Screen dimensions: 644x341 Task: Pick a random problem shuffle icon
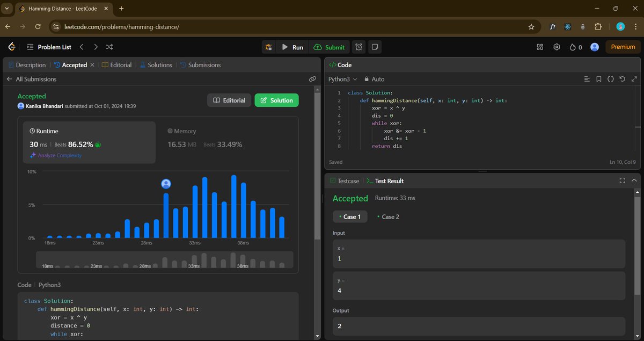point(109,47)
